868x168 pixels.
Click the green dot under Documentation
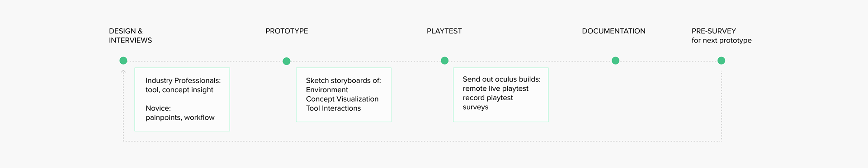coord(615,61)
